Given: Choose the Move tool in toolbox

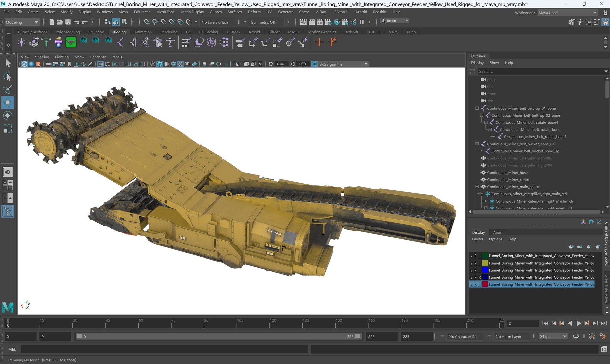Looking at the screenshot, I should (8, 102).
